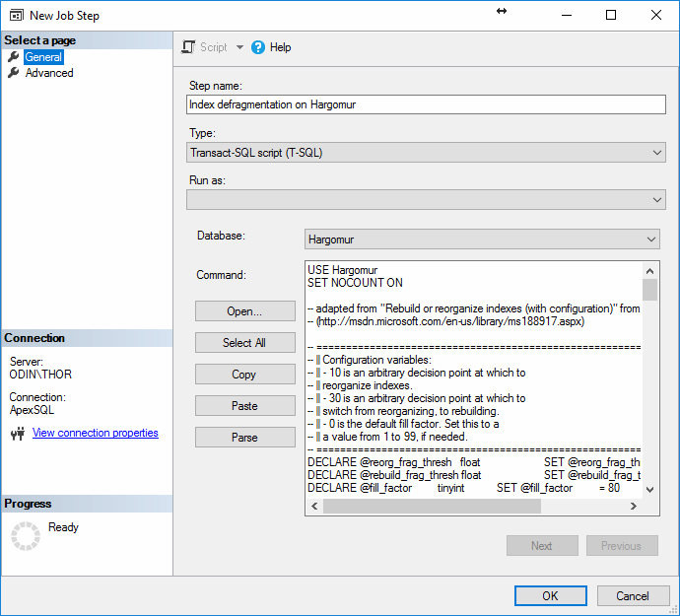Click the New Job Step window icon
Image resolution: width=680 pixels, height=616 pixels.
pos(16,16)
